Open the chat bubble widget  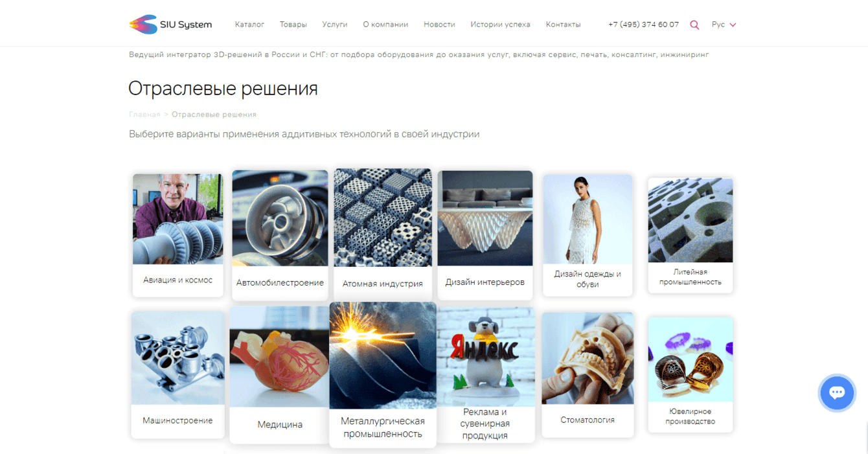837,392
